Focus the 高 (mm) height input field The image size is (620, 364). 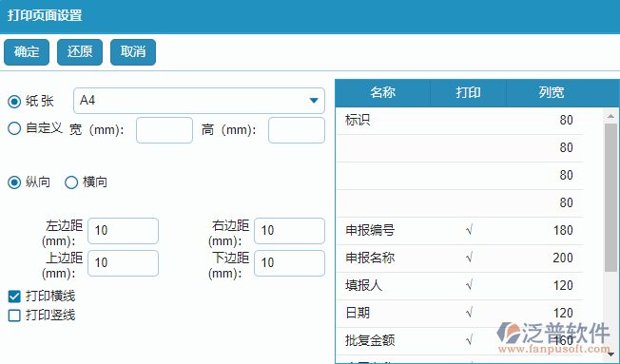click(297, 130)
